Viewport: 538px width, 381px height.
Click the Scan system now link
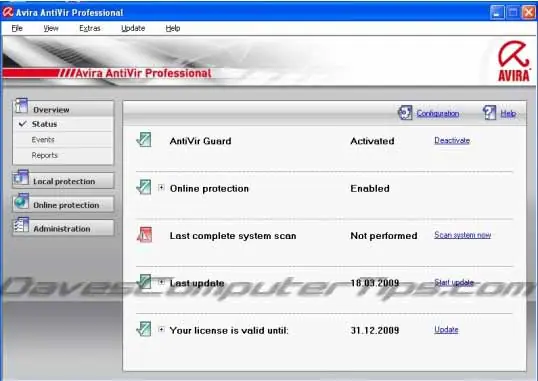coord(462,235)
